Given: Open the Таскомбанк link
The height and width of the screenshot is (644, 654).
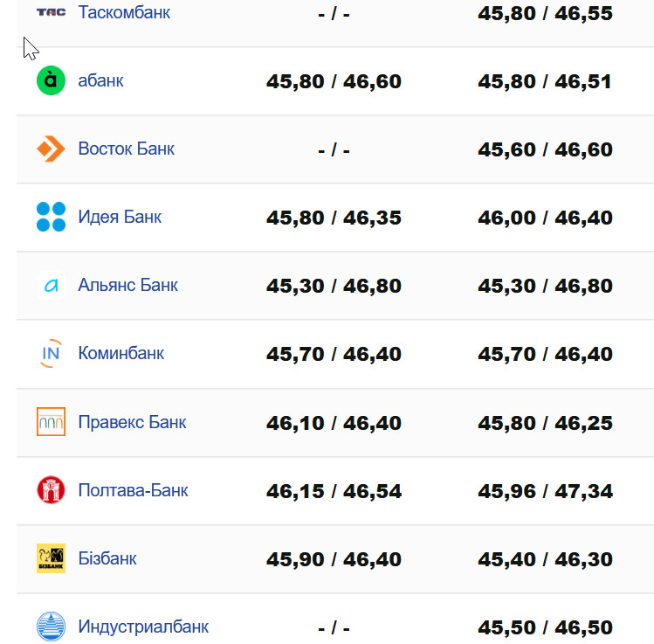Looking at the screenshot, I should 124,12.
